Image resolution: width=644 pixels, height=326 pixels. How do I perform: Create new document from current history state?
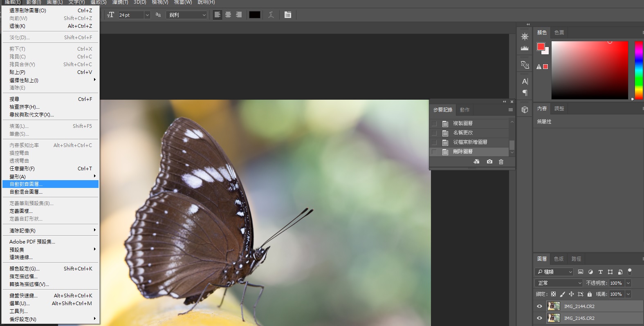click(x=476, y=162)
